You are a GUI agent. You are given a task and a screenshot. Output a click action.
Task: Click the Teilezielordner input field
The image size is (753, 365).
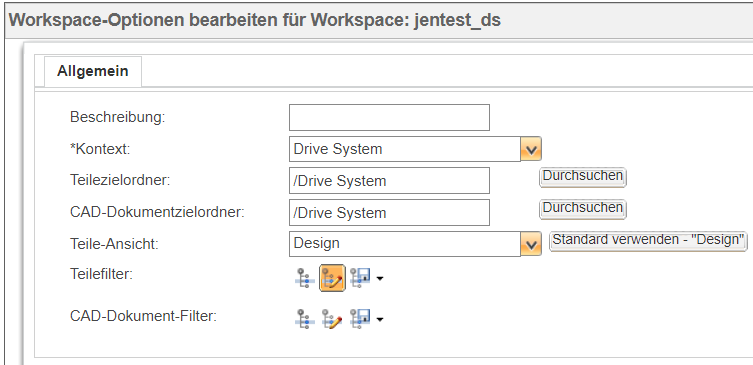click(x=389, y=181)
